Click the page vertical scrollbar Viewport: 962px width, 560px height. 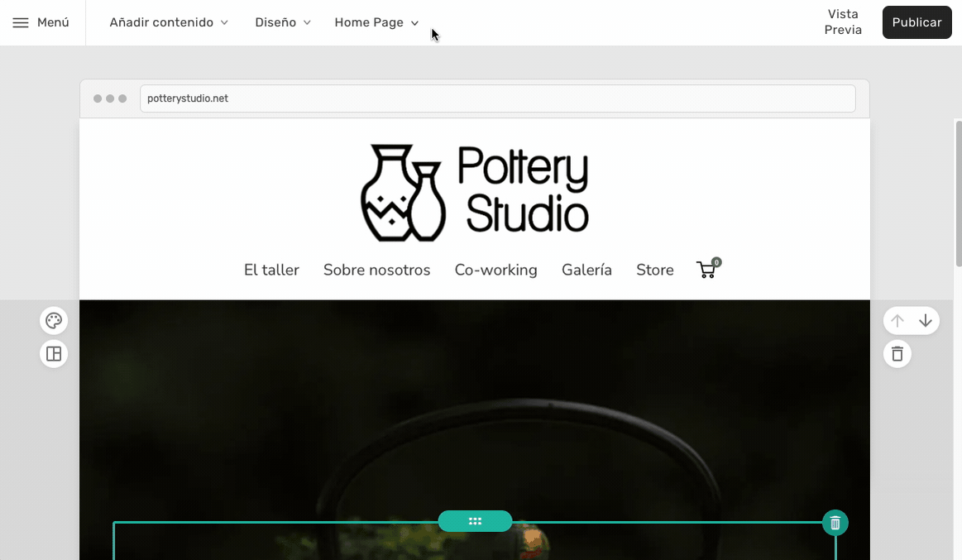click(x=959, y=194)
